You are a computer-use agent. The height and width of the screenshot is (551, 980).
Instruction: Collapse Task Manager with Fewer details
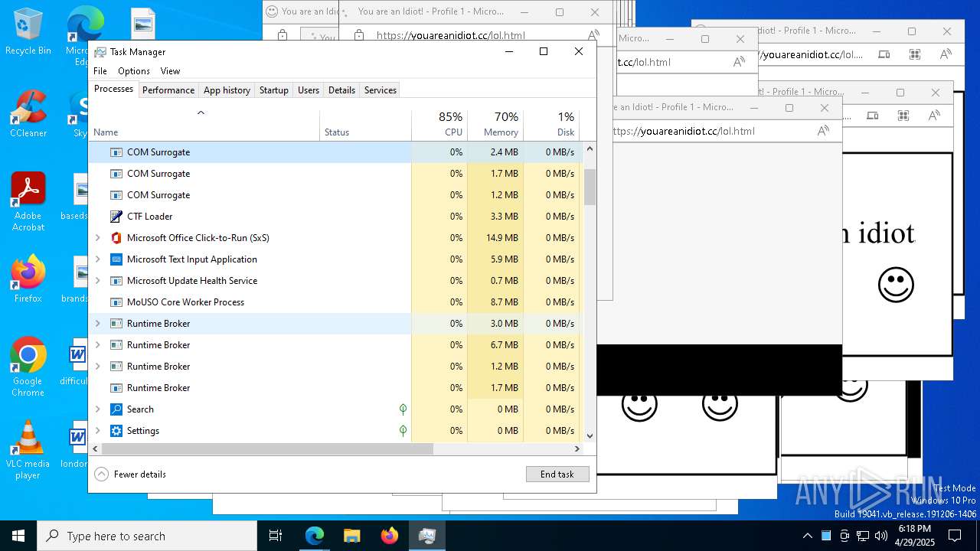tap(130, 474)
